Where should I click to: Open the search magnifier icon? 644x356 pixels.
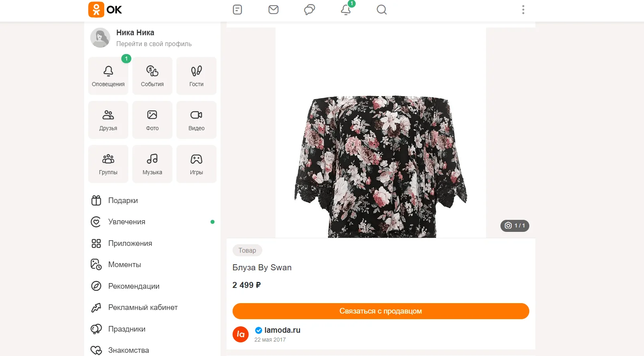[x=382, y=10]
